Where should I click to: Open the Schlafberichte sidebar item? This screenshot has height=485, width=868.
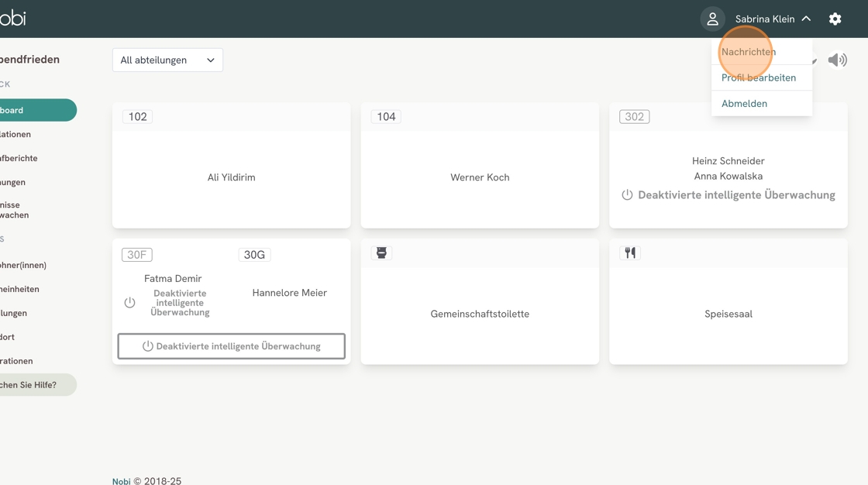pos(19,158)
